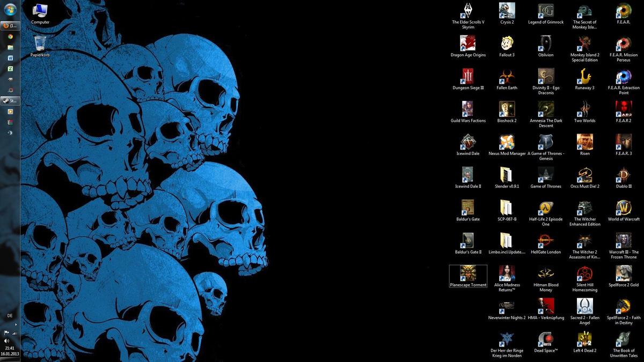Select the Silent Hill Homecoming icon
Image resolution: width=644 pixels, height=362 pixels.
pos(584,278)
